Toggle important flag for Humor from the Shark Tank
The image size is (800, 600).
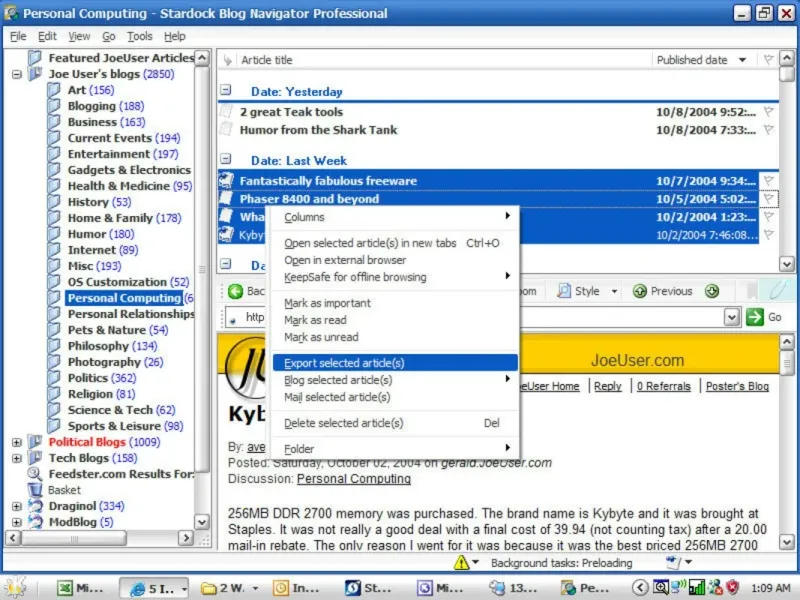[768, 130]
